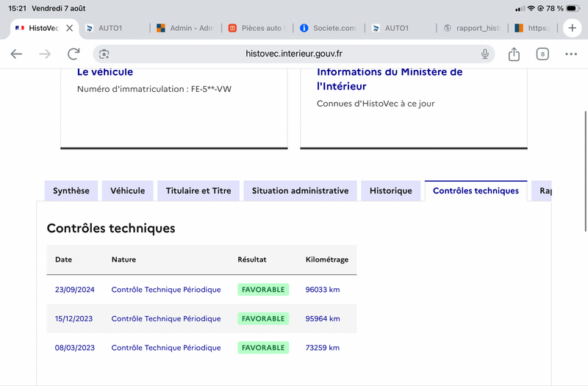The width and height of the screenshot is (588, 386).
Task: Click the FAVORABLE badge for 23/09/2024
Action: pos(263,290)
